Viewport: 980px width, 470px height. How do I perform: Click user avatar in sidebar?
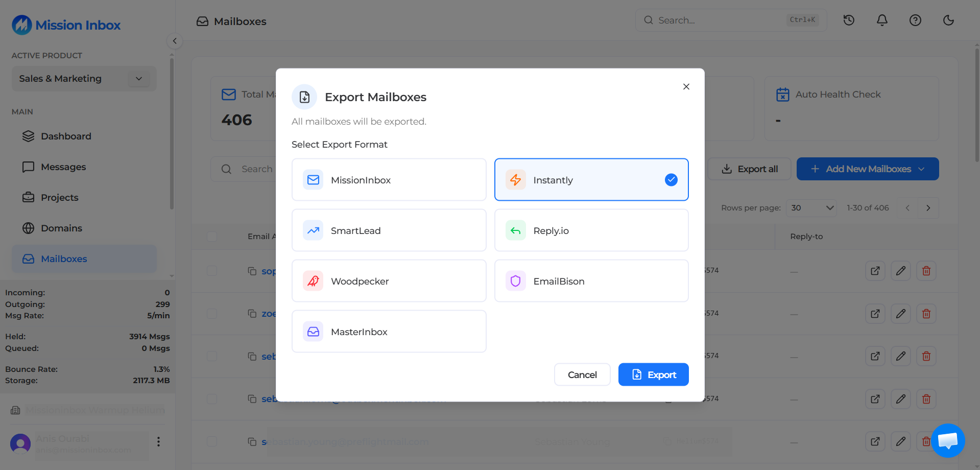(20, 443)
